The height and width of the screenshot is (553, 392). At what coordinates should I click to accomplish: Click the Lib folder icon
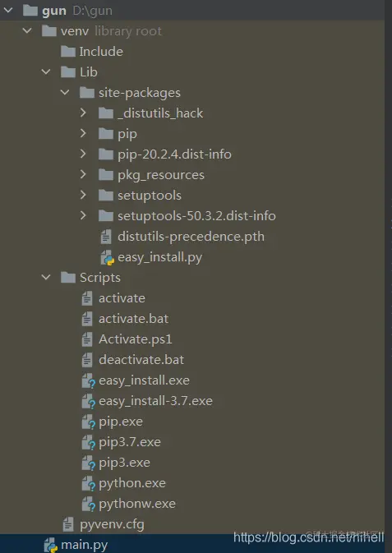(x=68, y=72)
